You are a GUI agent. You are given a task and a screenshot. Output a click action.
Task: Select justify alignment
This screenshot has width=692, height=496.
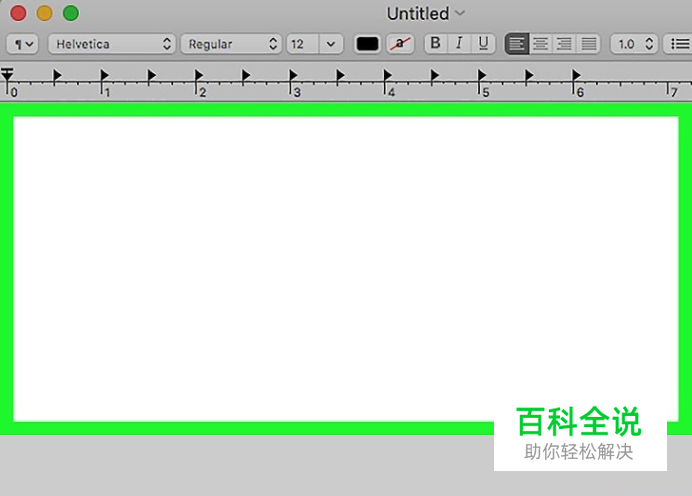pyautogui.click(x=588, y=44)
